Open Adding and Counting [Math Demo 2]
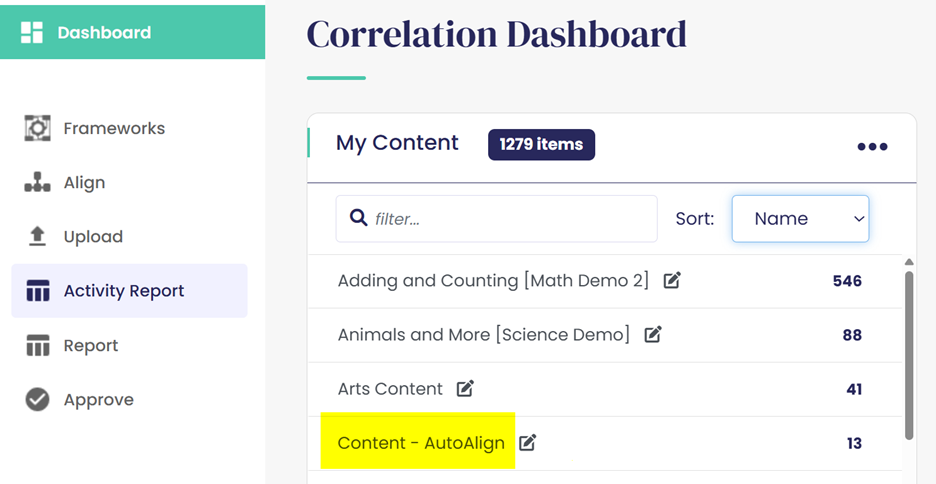 [x=493, y=280]
